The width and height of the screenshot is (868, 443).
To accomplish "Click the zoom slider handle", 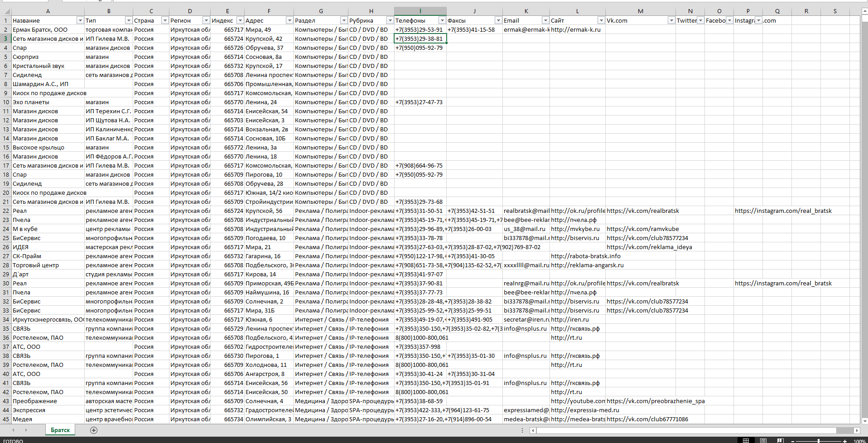I will 819,441.
